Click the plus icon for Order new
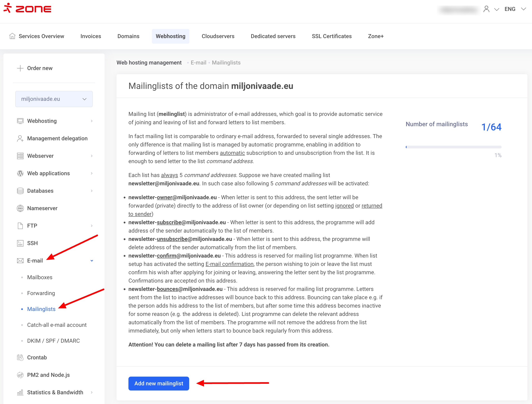 20,68
